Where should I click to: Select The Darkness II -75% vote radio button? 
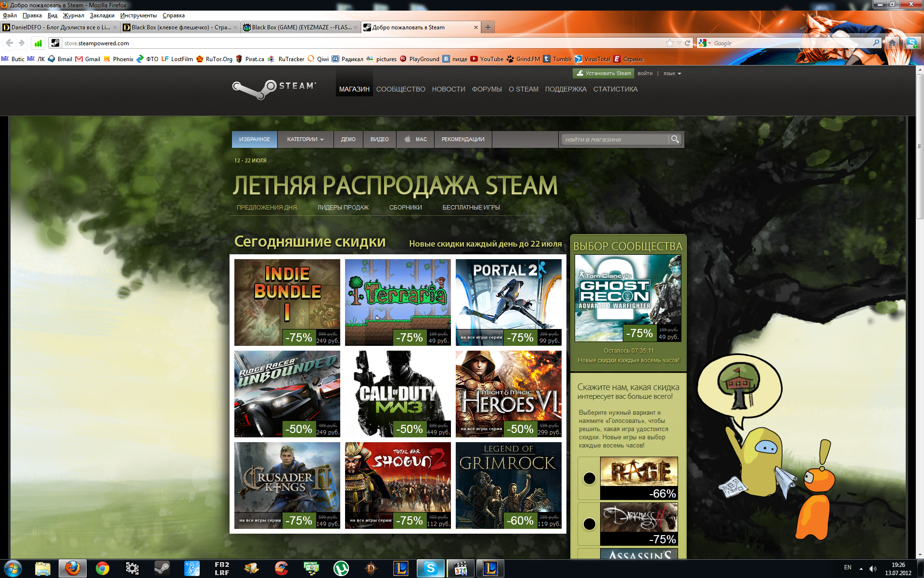click(589, 524)
